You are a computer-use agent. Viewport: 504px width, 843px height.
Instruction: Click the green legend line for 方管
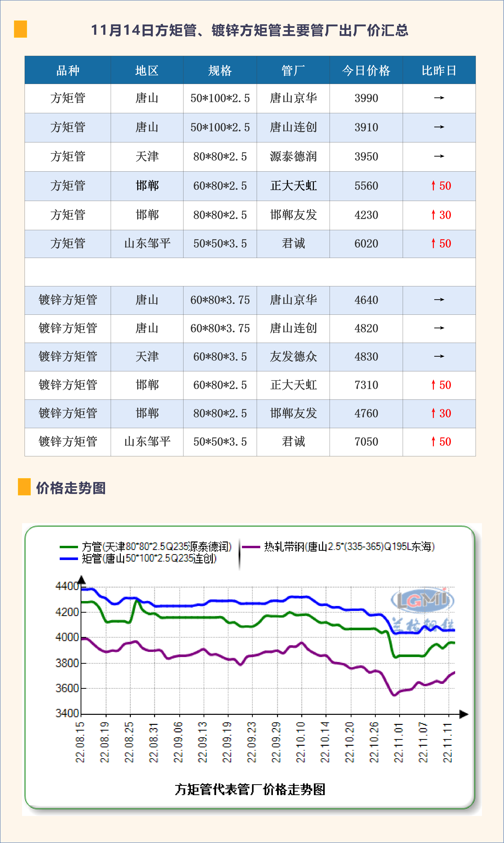tap(69, 547)
